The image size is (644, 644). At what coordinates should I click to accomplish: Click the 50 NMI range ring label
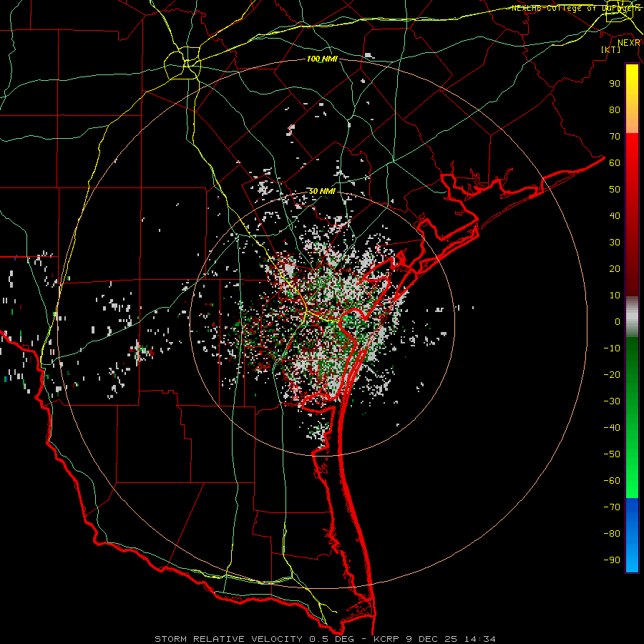(x=322, y=191)
